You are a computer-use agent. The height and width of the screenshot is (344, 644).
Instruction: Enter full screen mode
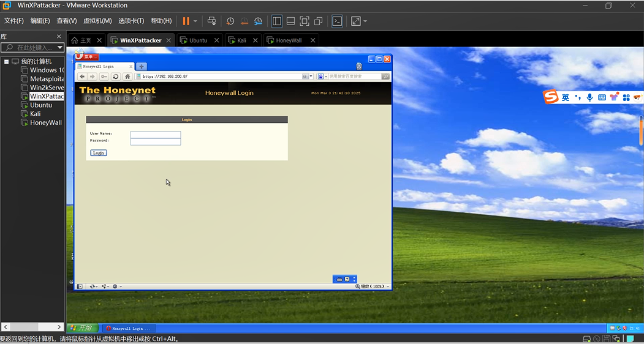tap(305, 21)
